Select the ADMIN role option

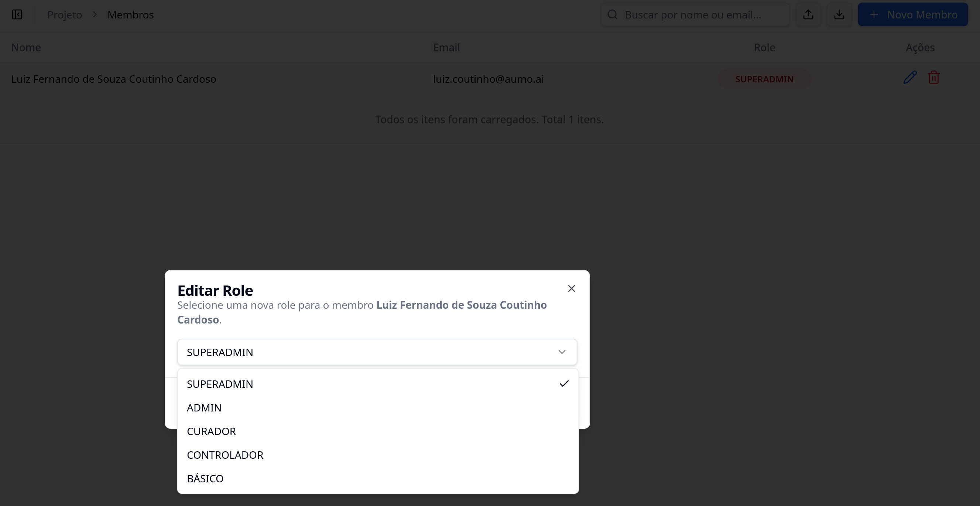(204, 407)
